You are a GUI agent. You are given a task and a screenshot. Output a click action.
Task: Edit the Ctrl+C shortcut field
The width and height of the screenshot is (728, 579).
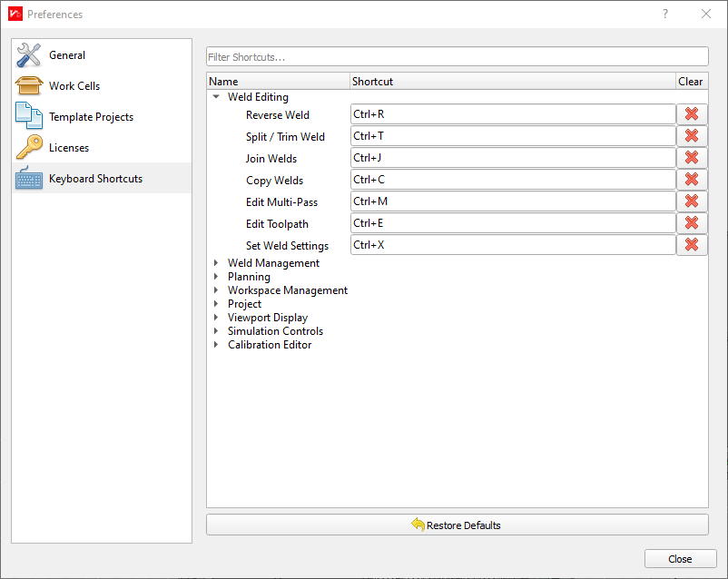click(x=513, y=180)
